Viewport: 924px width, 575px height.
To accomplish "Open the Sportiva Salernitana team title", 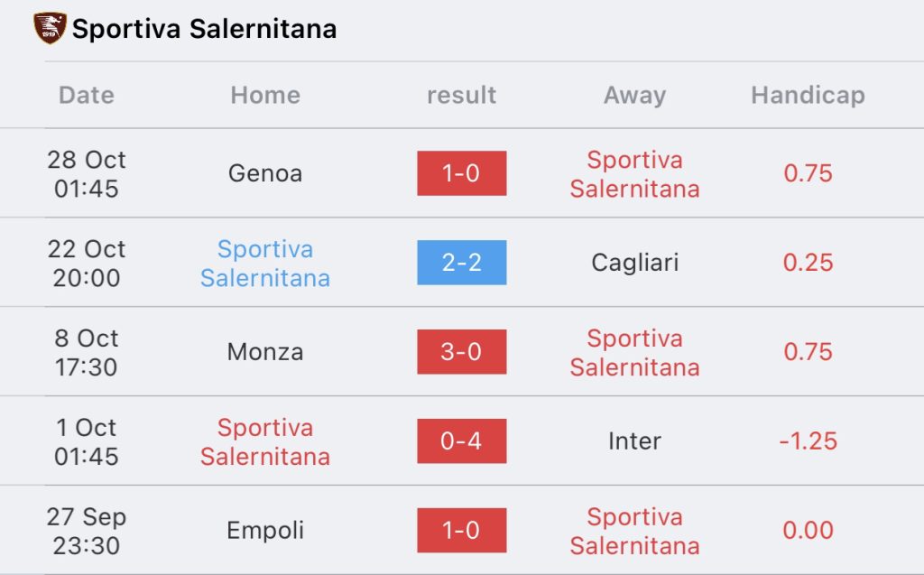I will (x=204, y=29).
